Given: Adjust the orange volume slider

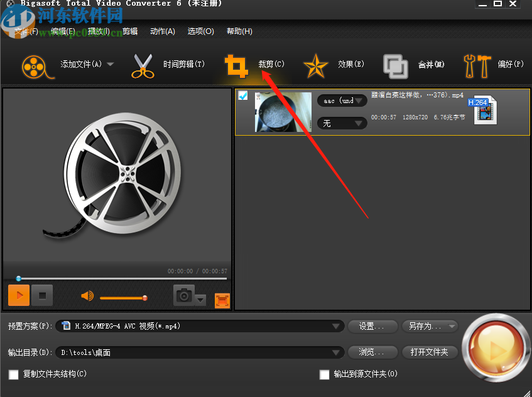Looking at the screenshot, I should tap(124, 298).
